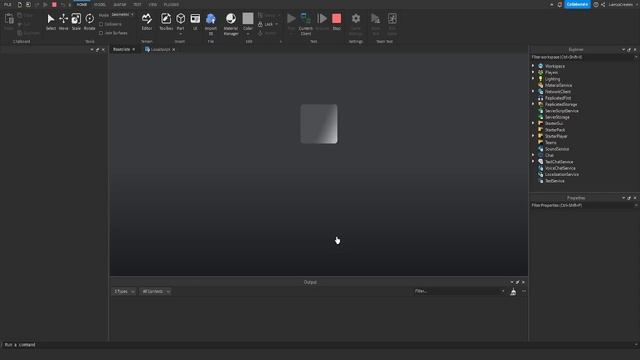Open the MODEL ribbon tab
The image size is (640, 360).
click(100, 4)
